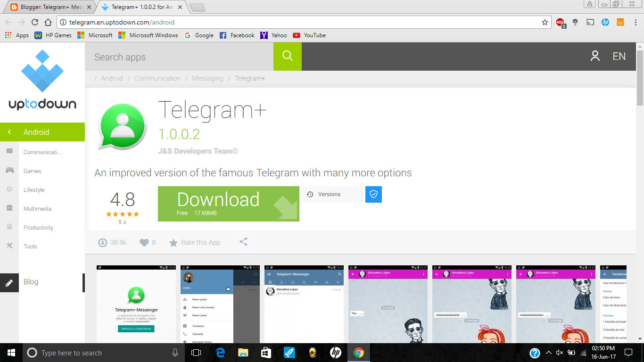Click the Cast extension icon
Image resolution: width=644 pixels, height=362 pixels.
pos(590,22)
